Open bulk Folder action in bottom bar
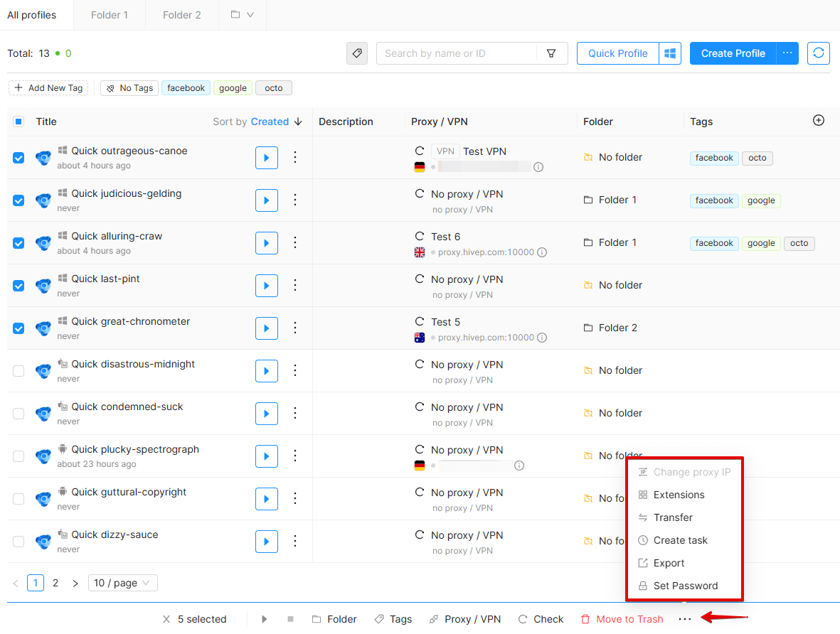This screenshot has height=634, width=840. tap(334, 619)
